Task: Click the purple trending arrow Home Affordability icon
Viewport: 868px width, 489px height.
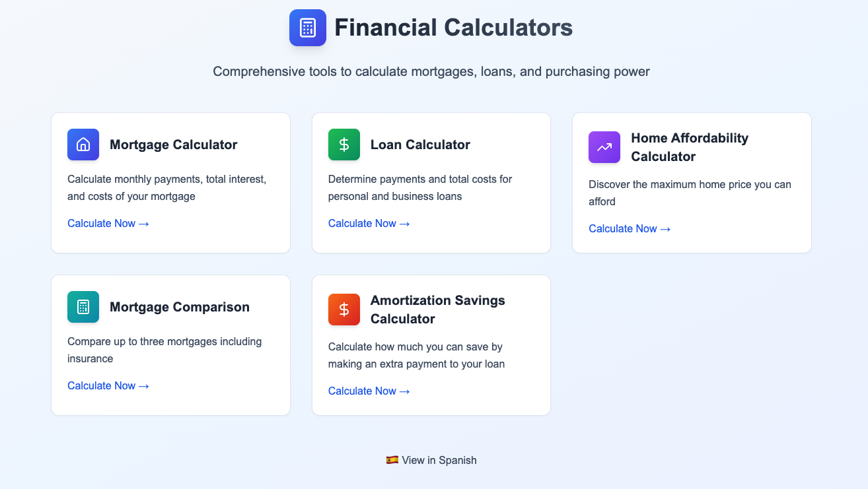Action: (x=604, y=147)
